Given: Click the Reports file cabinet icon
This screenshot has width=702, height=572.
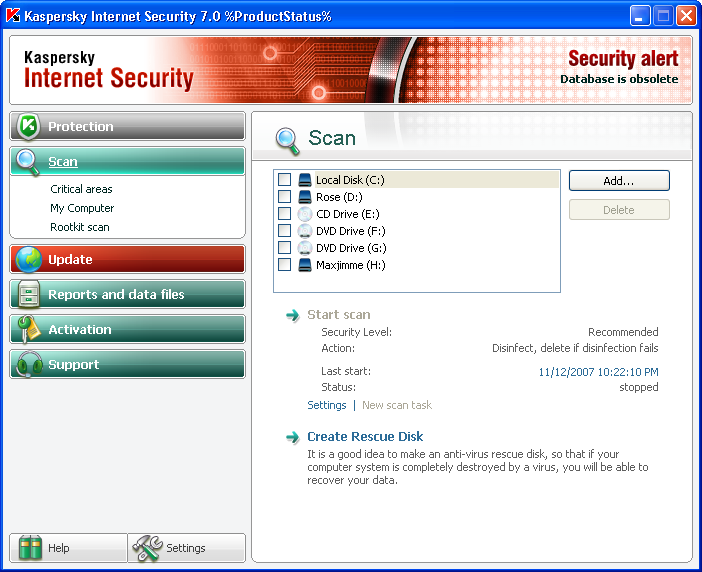Looking at the screenshot, I should 29,294.
